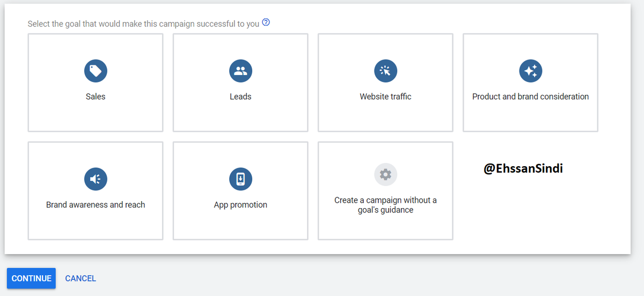644x296 pixels.
Task: Click the Website traffic cursor icon
Action: (x=385, y=71)
